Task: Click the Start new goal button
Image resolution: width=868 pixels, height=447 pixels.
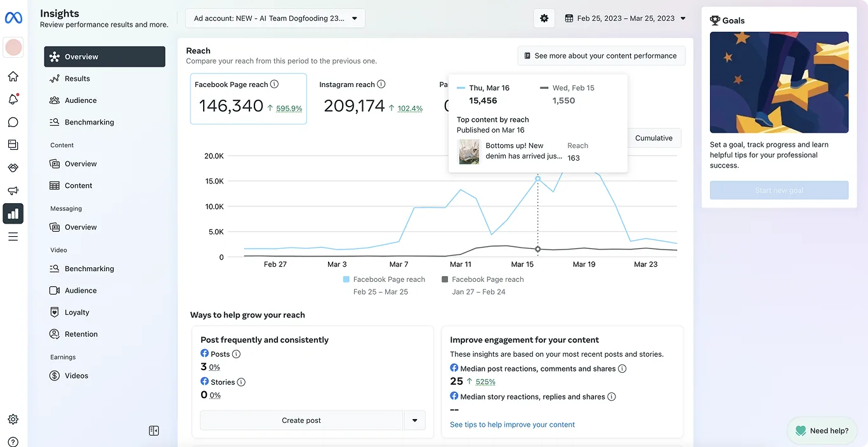Action: pyautogui.click(x=779, y=190)
